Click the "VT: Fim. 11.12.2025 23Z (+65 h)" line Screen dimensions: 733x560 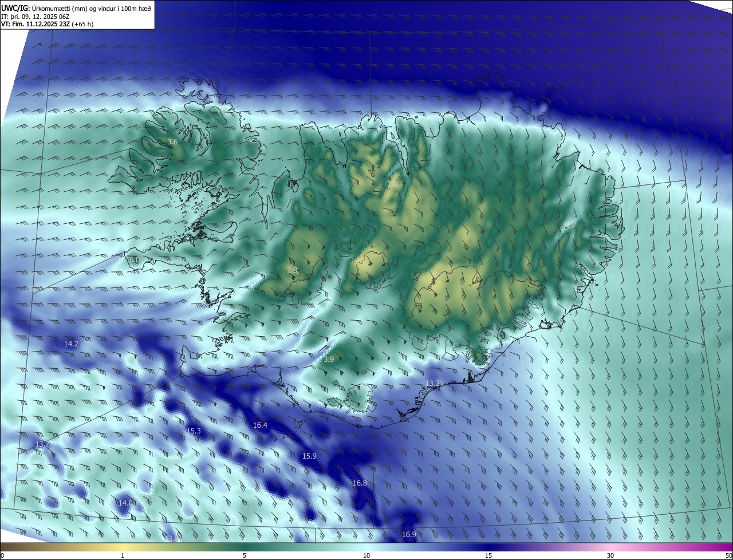47,24
